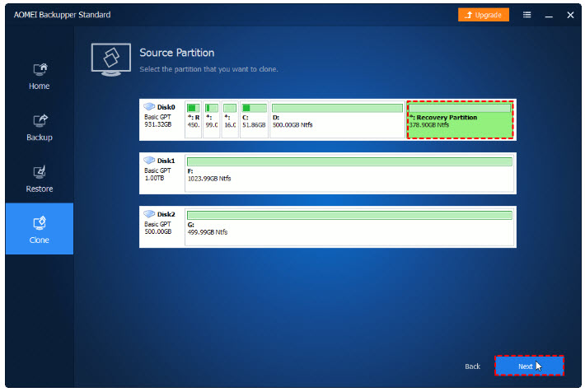Select the 450MB recovery partition on Disk0
Viewport: 585px width, 392px height.
194,119
